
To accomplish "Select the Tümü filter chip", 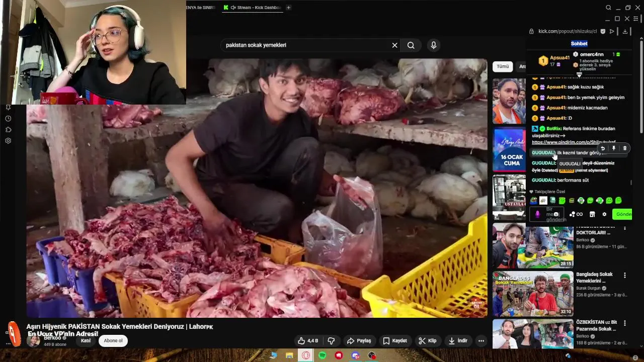I will pyautogui.click(x=503, y=66).
